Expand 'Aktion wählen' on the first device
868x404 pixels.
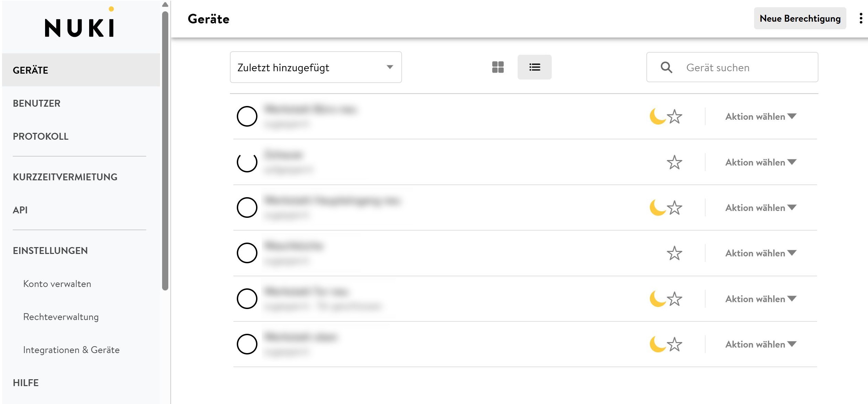tap(760, 116)
